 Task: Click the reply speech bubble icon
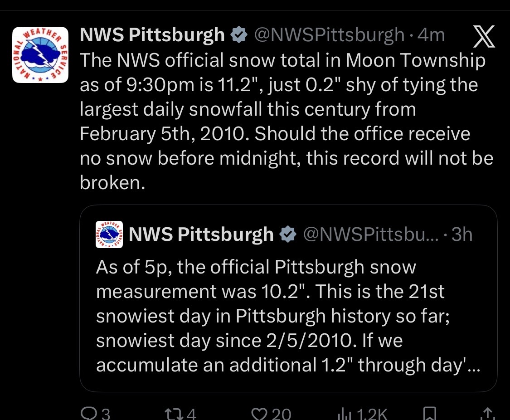click(87, 413)
